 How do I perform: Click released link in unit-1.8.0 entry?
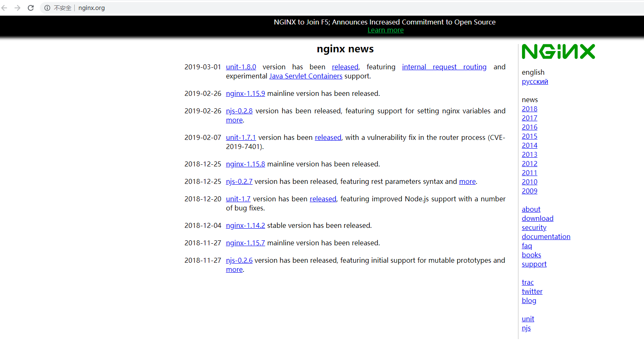pyautogui.click(x=345, y=67)
